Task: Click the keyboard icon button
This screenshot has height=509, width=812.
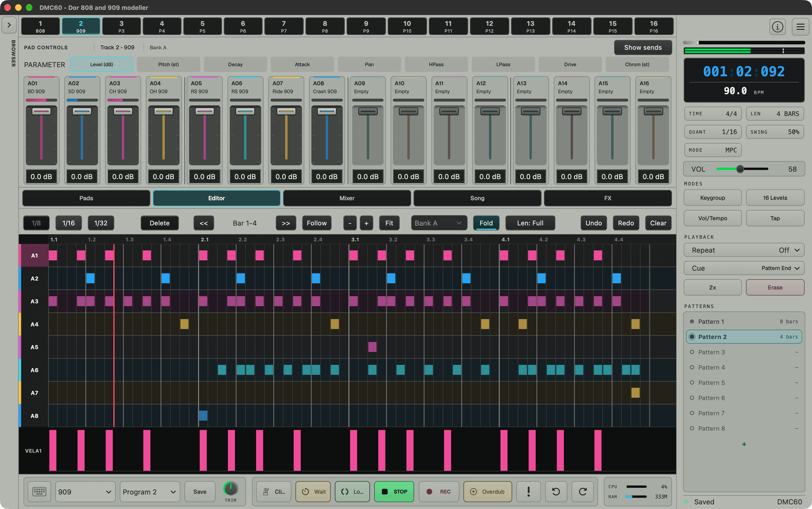Action: (39, 491)
